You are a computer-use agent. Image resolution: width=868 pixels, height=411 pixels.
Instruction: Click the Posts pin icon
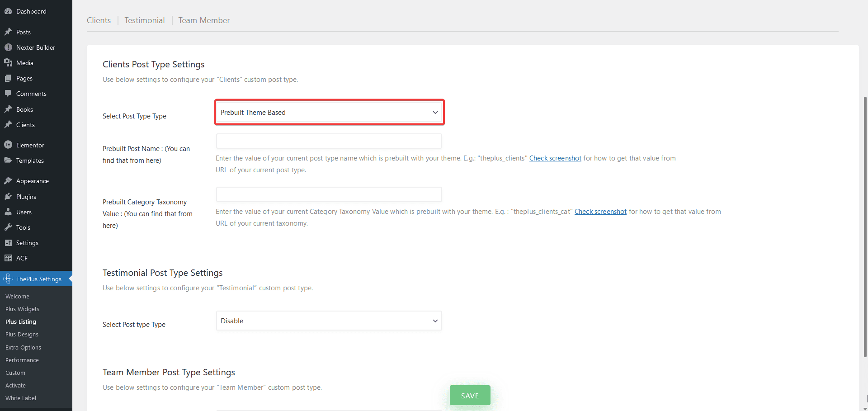coord(8,32)
